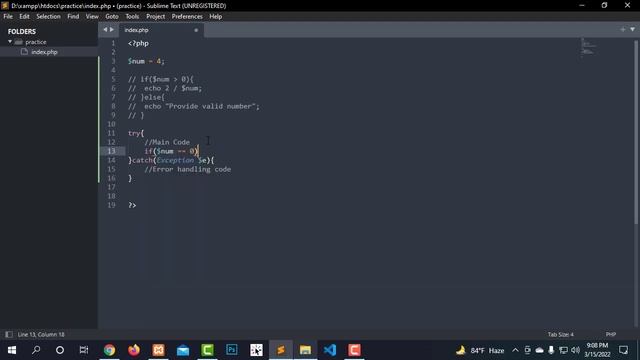Viewport: 640px width, 360px height.
Task: Click the commented echo "Provide valid number" line
Action: point(194,106)
